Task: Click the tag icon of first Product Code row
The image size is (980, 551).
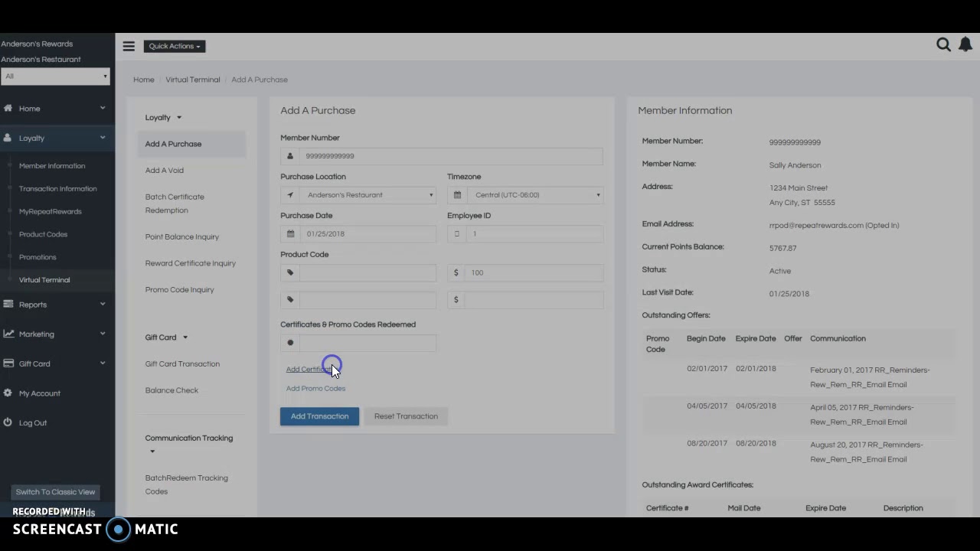Action: click(290, 272)
